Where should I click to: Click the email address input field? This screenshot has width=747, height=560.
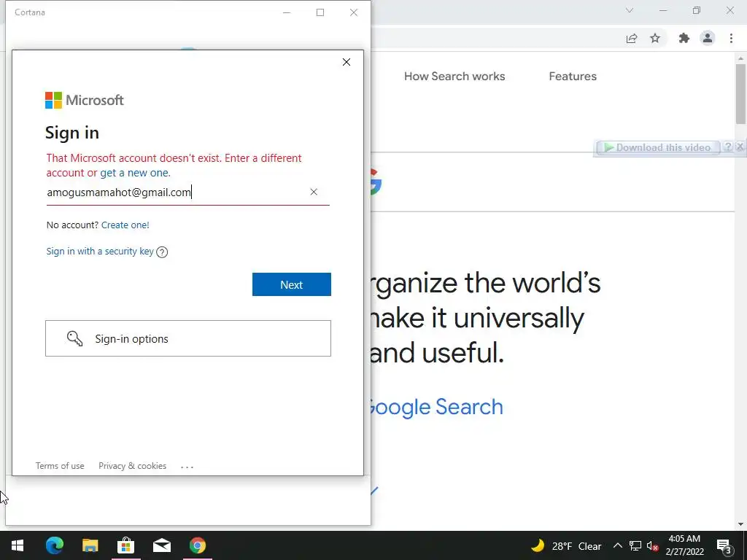point(187,192)
